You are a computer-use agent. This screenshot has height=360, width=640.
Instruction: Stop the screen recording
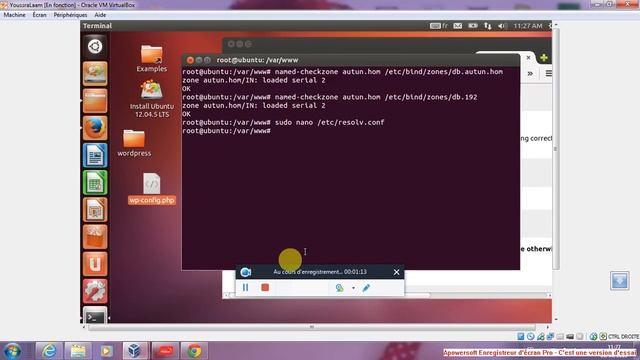coord(265,288)
